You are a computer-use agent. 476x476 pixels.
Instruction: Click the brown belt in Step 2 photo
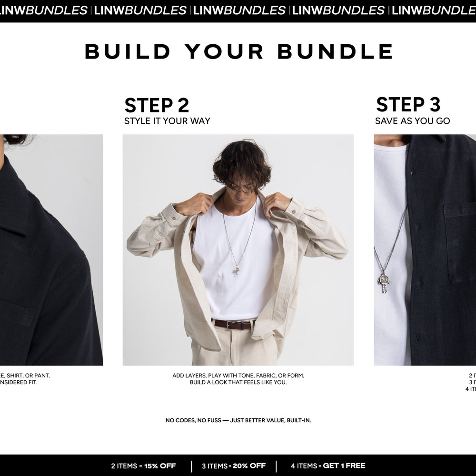coord(233,325)
